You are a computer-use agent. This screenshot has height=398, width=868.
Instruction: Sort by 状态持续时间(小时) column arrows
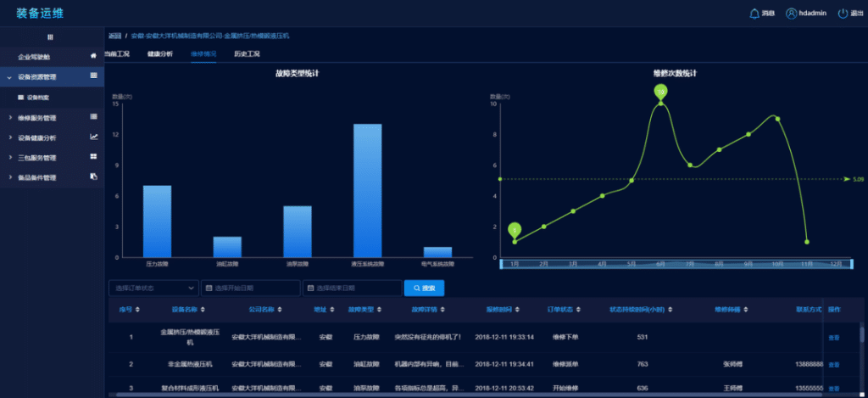[x=670, y=309]
